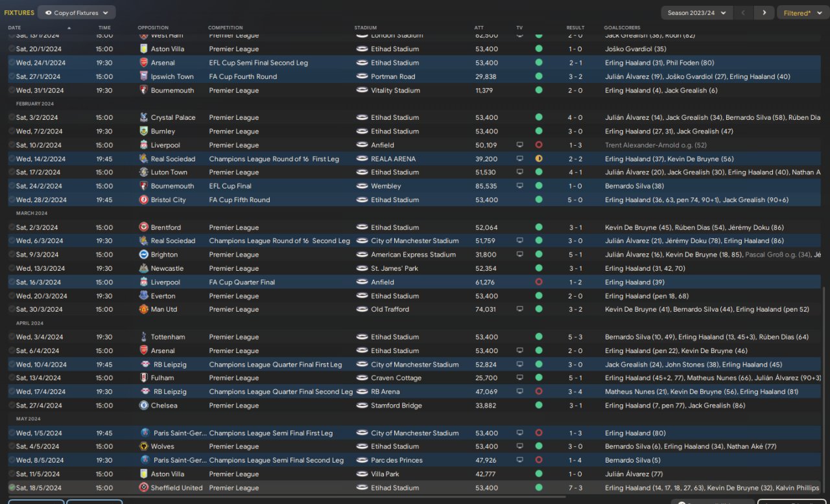
Task: Click the Man Utd club badge
Action: [144, 309]
